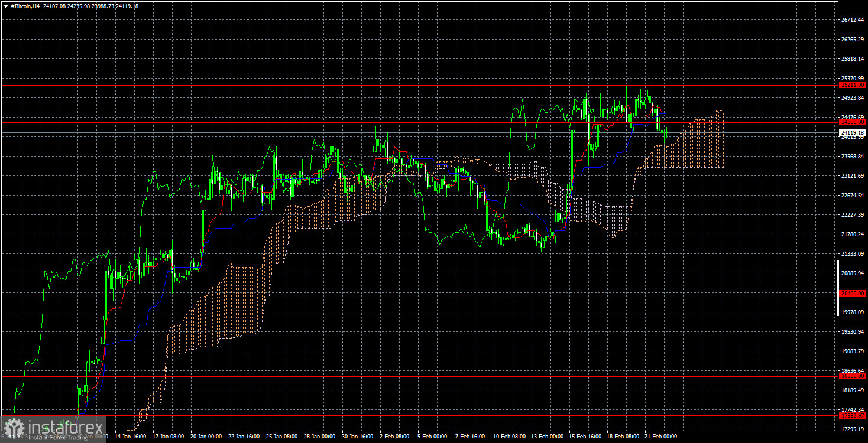This screenshot has height=443, width=868.
Task: Select the red 18500.00 level price tag
Action: [x=853, y=376]
